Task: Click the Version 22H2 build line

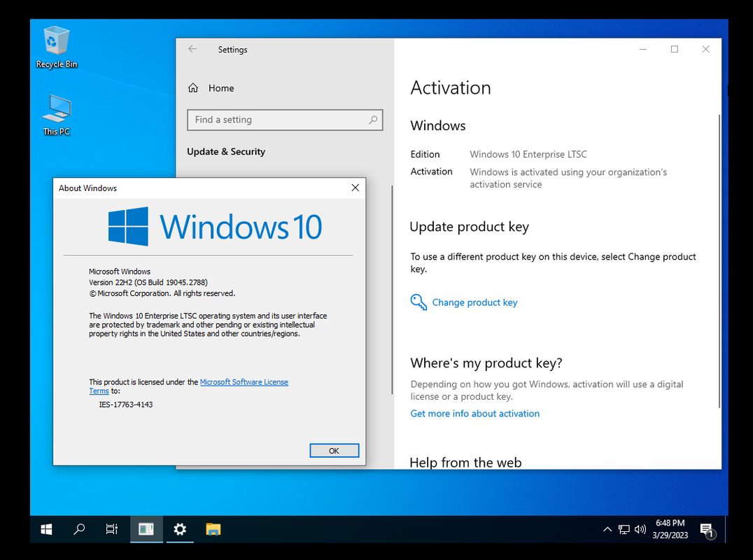Action: pyautogui.click(x=148, y=282)
